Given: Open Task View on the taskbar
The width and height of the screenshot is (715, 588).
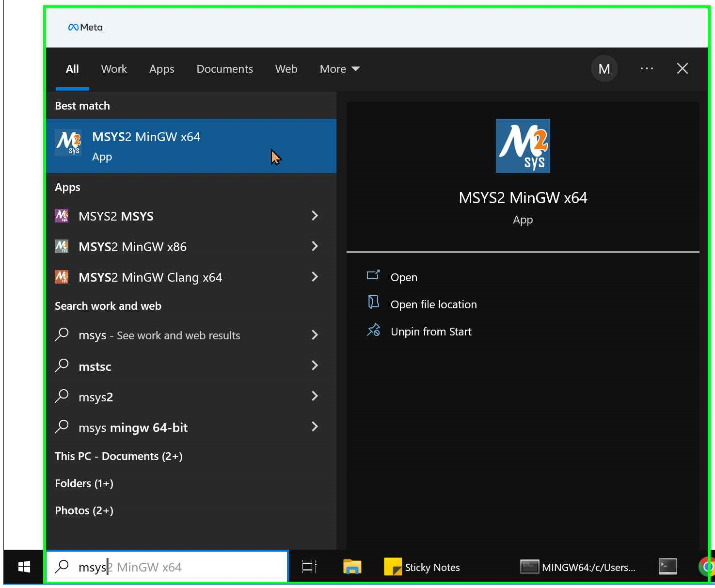Looking at the screenshot, I should pos(309,566).
